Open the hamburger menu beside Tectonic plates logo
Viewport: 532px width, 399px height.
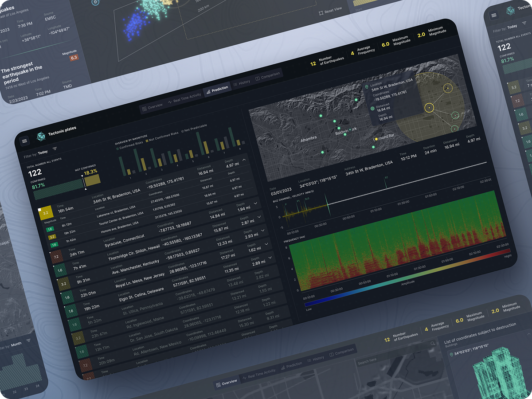pyautogui.click(x=24, y=141)
